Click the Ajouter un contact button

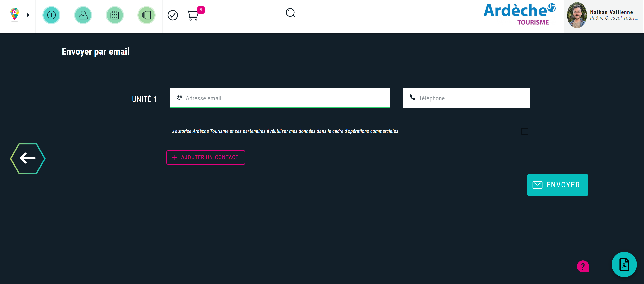(x=206, y=157)
